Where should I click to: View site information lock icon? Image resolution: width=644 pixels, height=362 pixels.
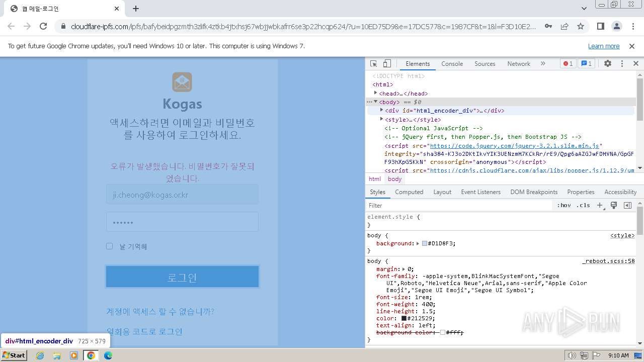click(63, 26)
